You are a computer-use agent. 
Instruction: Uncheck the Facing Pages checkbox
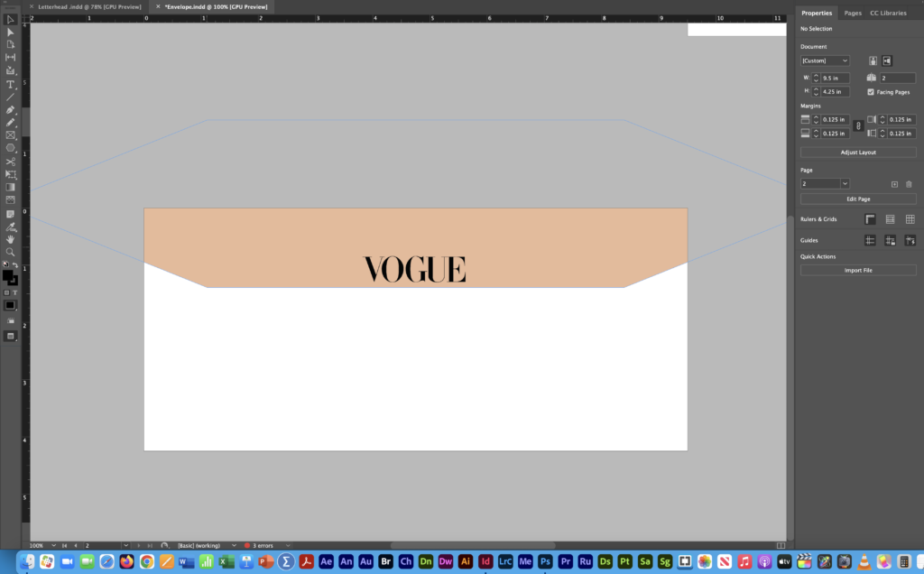(871, 92)
